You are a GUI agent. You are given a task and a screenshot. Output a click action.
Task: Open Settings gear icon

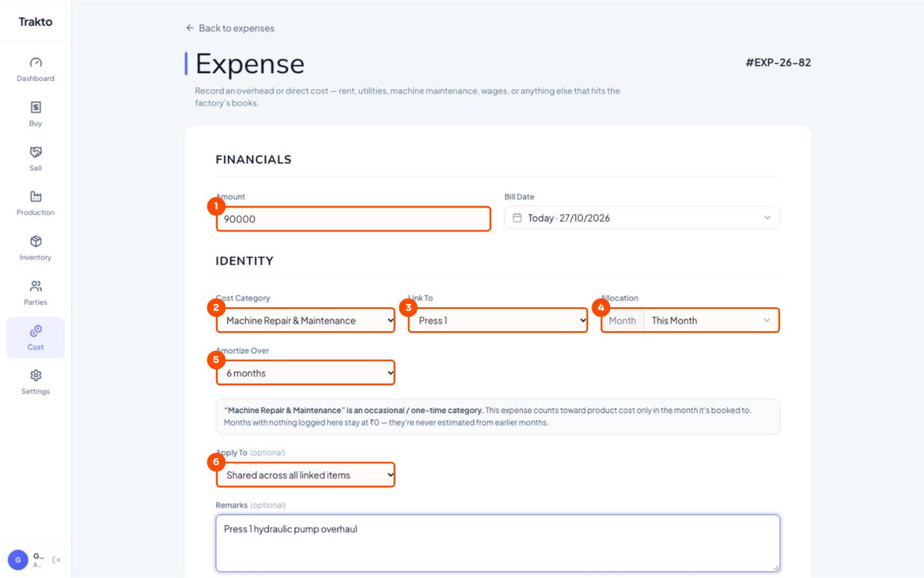pyautogui.click(x=36, y=376)
